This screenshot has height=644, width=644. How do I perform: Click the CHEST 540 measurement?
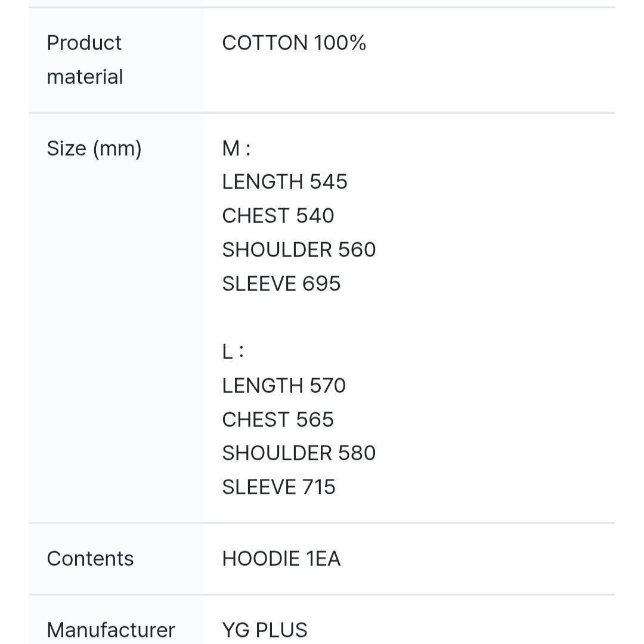coord(278,216)
